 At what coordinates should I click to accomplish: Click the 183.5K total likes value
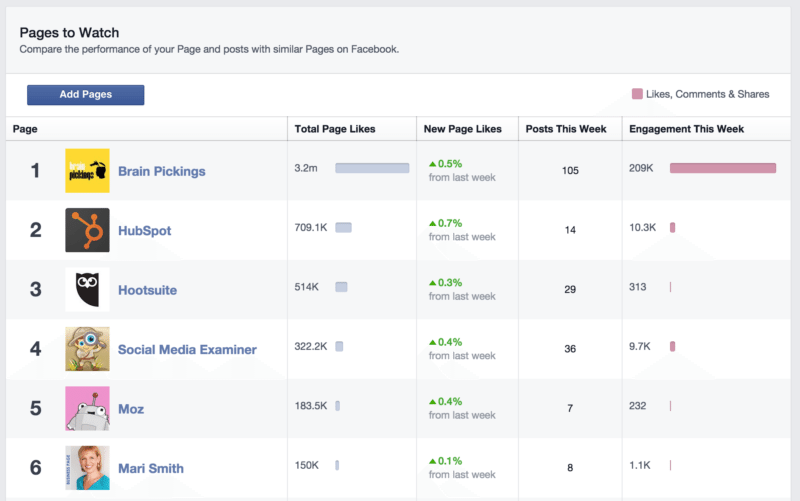[x=311, y=406]
